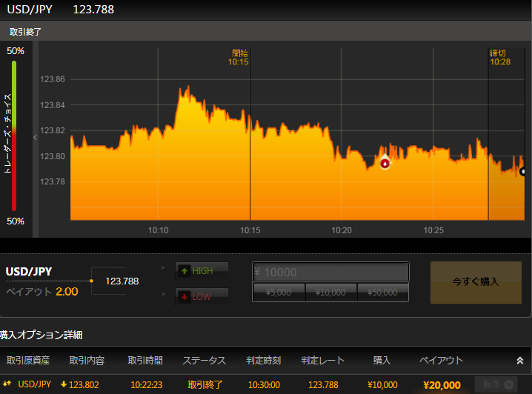532x394 pixels.
Task: Click the ¥5,000 quick amount button
Action: [279, 293]
